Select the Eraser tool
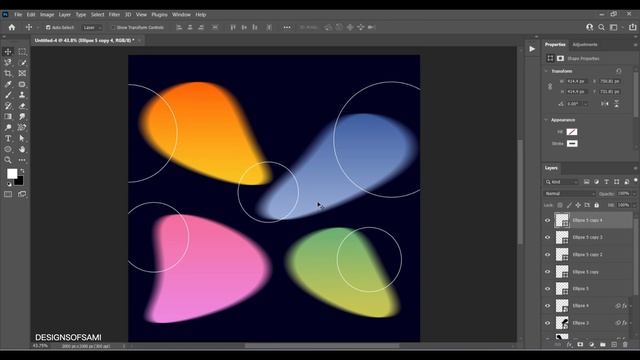The height and width of the screenshot is (360, 640). pyautogui.click(x=22, y=106)
